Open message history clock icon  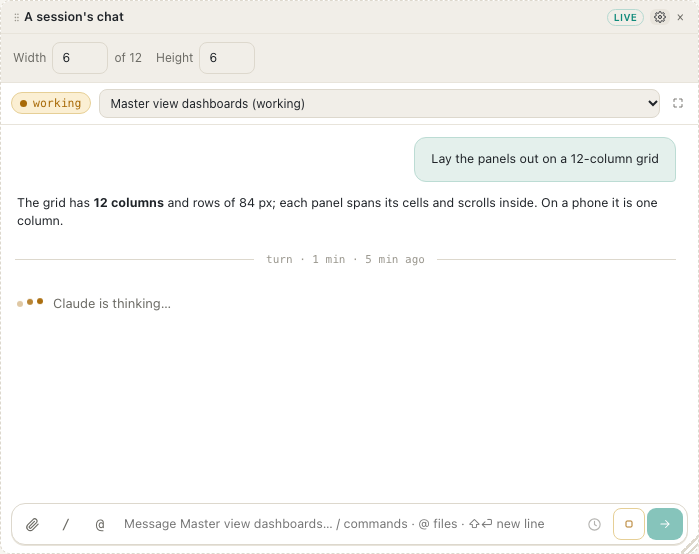(594, 524)
